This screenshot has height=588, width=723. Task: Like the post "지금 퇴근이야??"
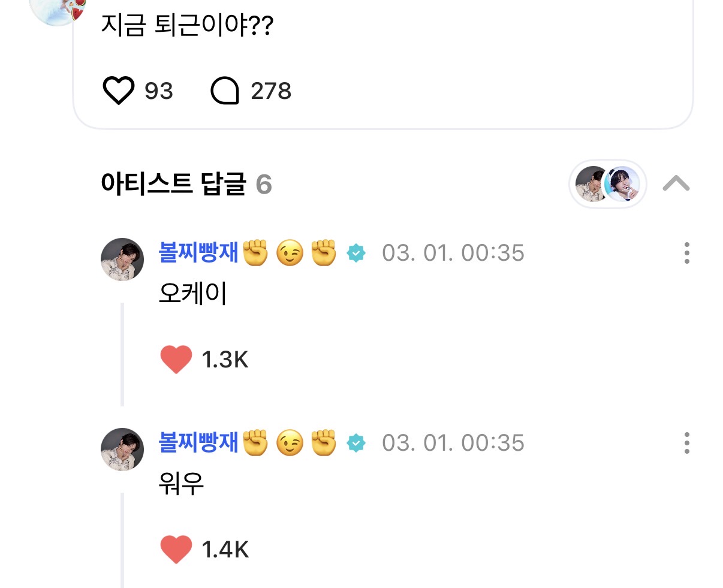(119, 91)
